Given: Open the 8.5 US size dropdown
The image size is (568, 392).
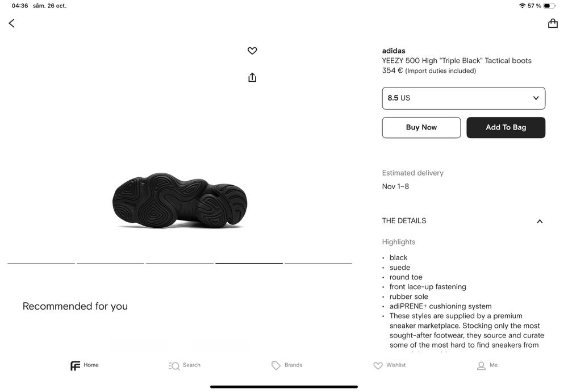Looking at the screenshot, I should point(463,98).
